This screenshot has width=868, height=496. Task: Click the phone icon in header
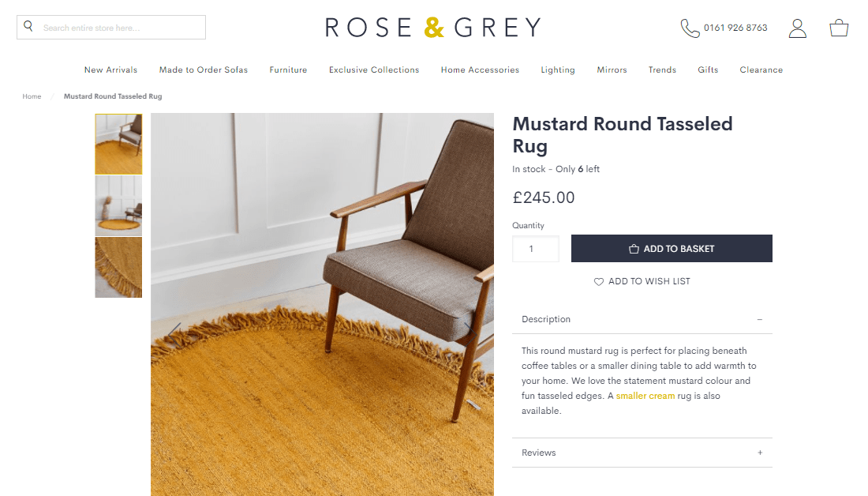click(x=690, y=28)
